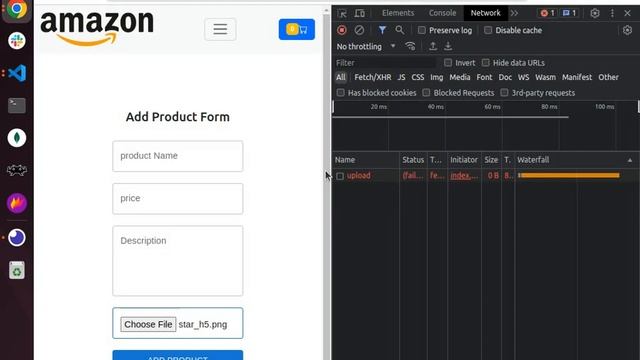Screen dimensions: 640x360
Task: Click the error count badge
Action: pyautogui.click(x=547, y=13)
